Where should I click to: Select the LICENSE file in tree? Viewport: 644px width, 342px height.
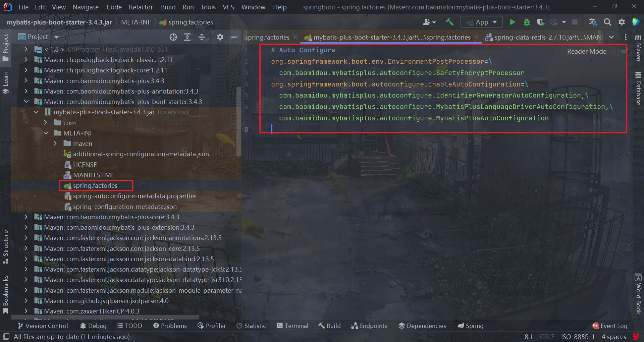click(85, 165)
